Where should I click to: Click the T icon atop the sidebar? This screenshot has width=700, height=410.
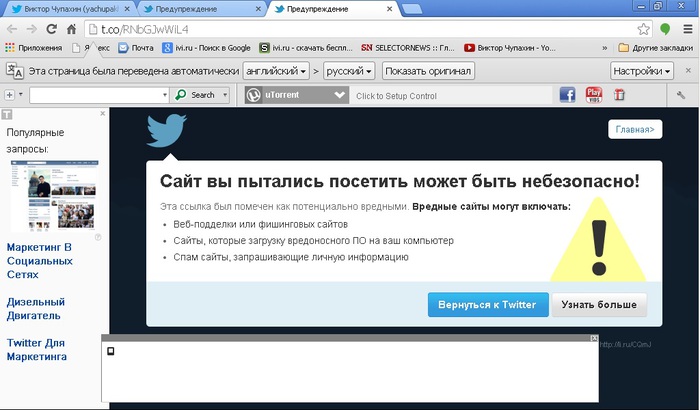6,114
